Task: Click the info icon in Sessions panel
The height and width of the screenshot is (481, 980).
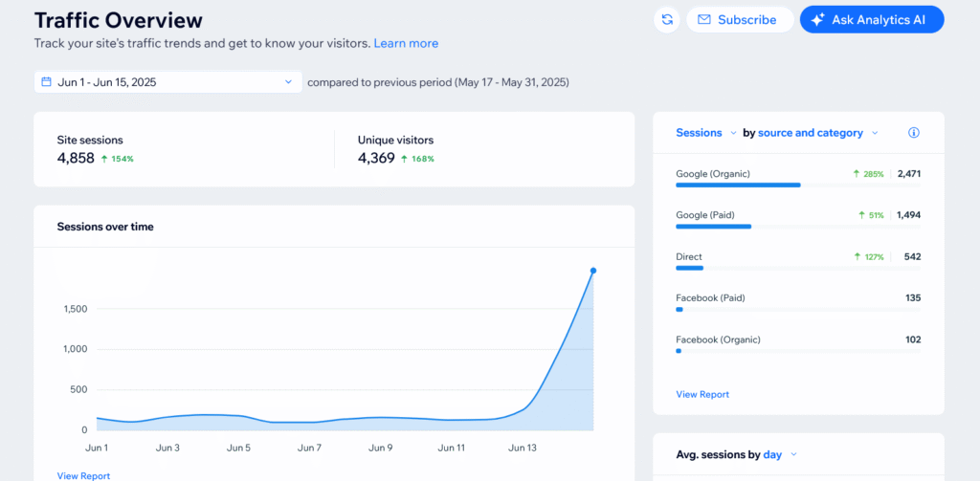Action: (913, 133)
